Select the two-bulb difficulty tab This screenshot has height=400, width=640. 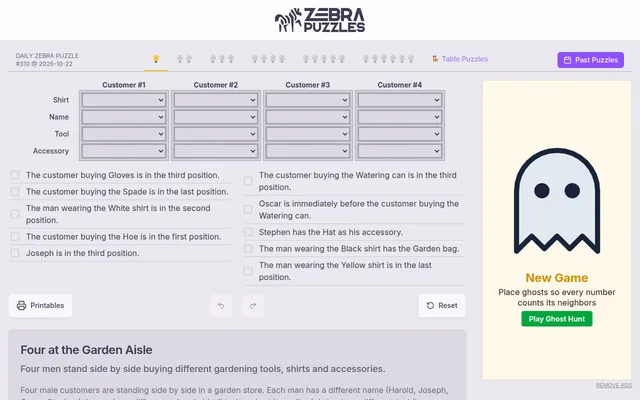coord(184,59)
